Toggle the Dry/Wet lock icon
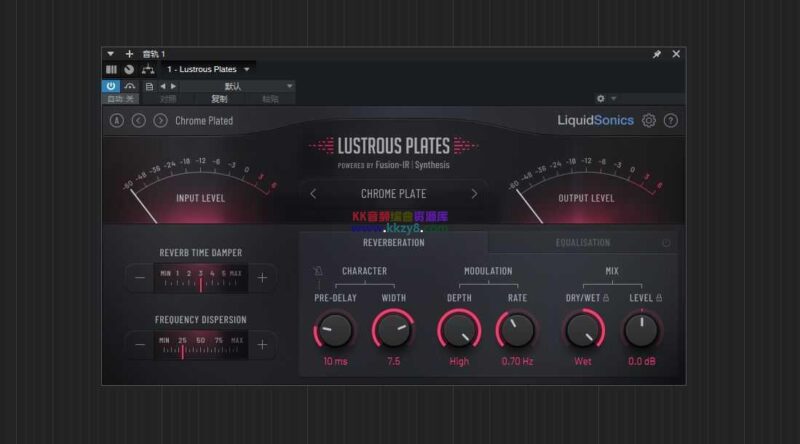800x444 pixels. (606, 298)
